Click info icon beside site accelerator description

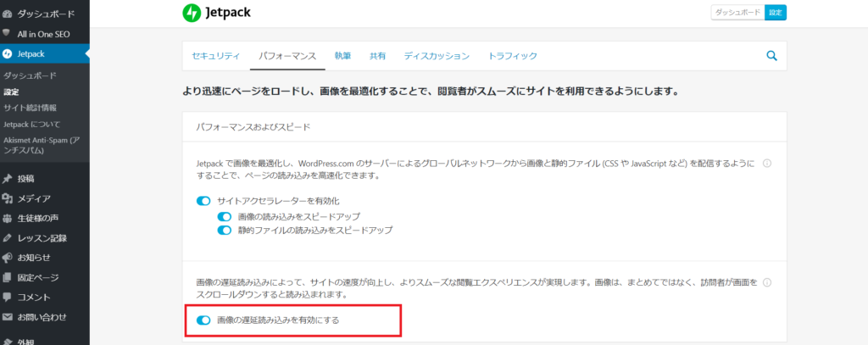pyautogui.click(x=767, y=164)
